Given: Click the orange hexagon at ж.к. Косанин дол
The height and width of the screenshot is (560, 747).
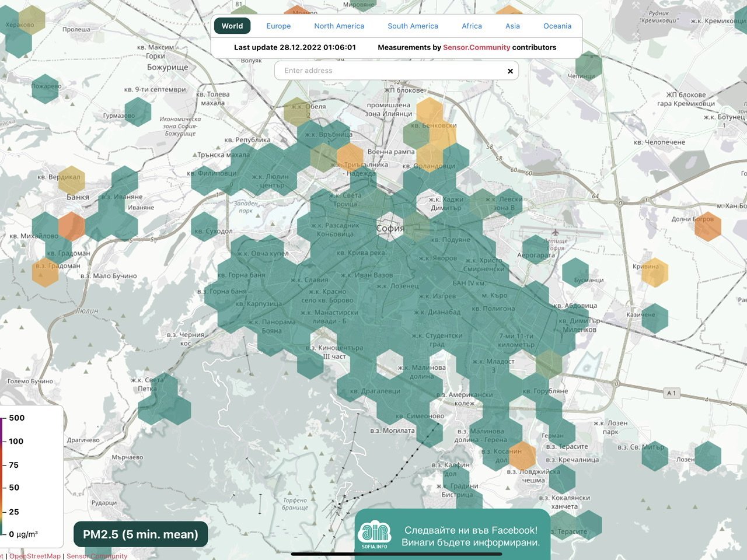Looking at the screenshot, I should coord(522,456).
